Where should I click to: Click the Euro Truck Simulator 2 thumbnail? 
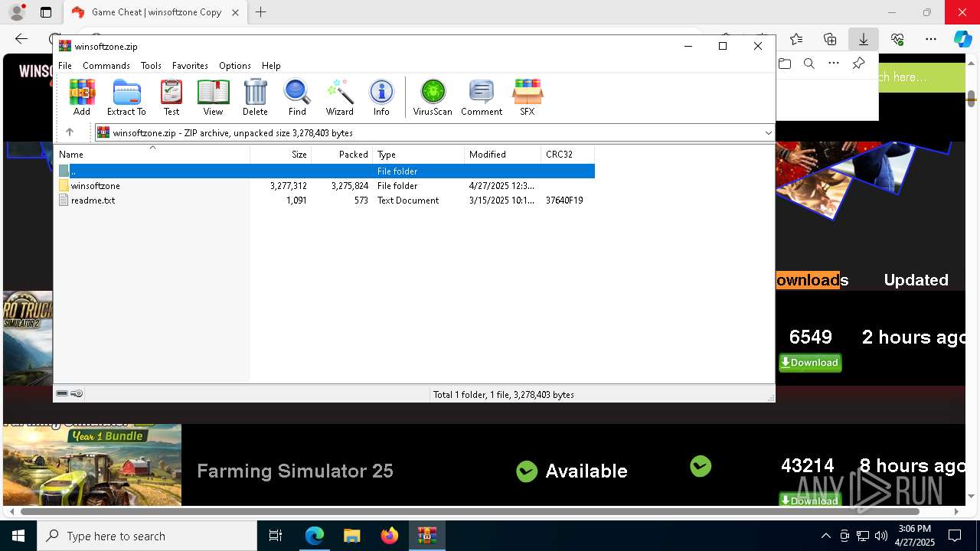pyautogui.click(x=28, y=337)
